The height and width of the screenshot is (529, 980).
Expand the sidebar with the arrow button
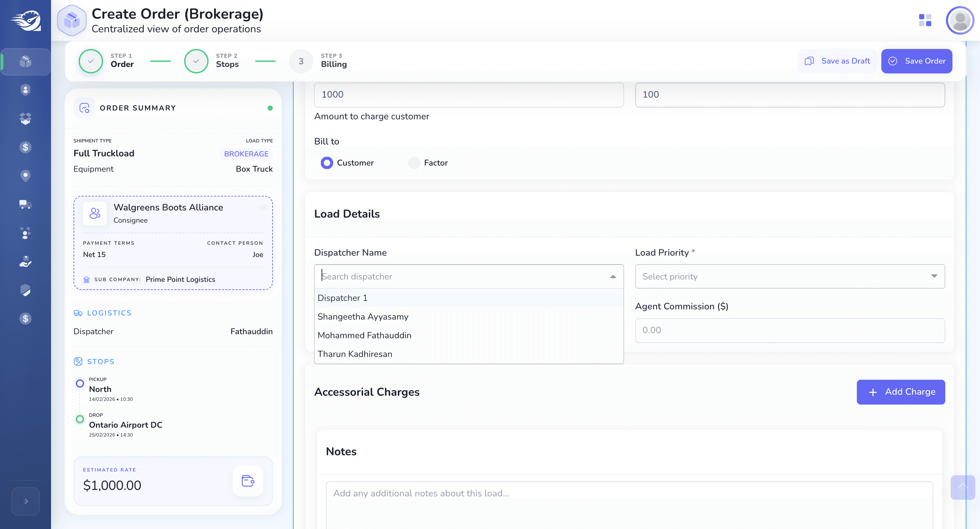point(26,501)
